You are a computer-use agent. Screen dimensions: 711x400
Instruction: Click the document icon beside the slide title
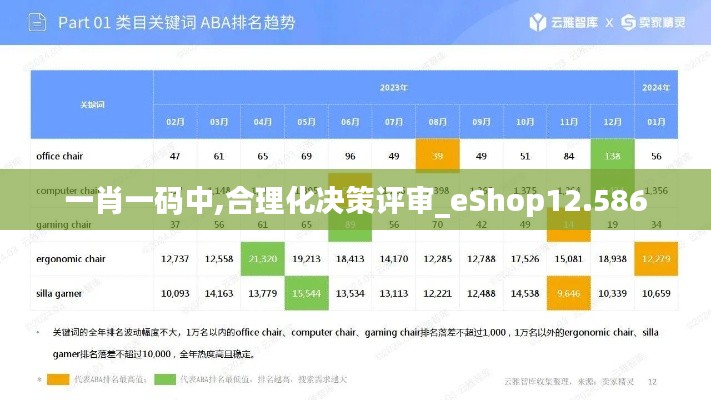[37, 22]
